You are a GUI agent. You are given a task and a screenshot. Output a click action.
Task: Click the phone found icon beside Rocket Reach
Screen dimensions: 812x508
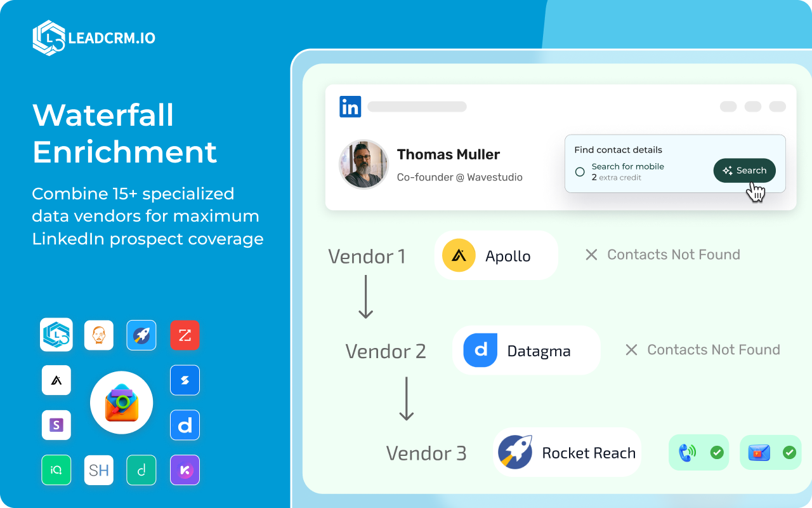[687, 452]
